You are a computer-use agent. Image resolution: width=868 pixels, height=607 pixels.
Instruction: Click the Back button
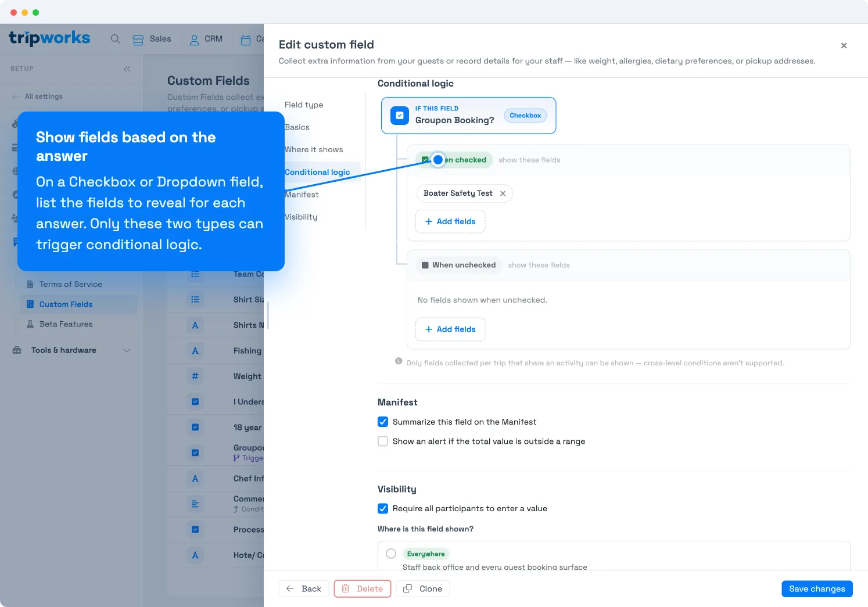[304, 589]
